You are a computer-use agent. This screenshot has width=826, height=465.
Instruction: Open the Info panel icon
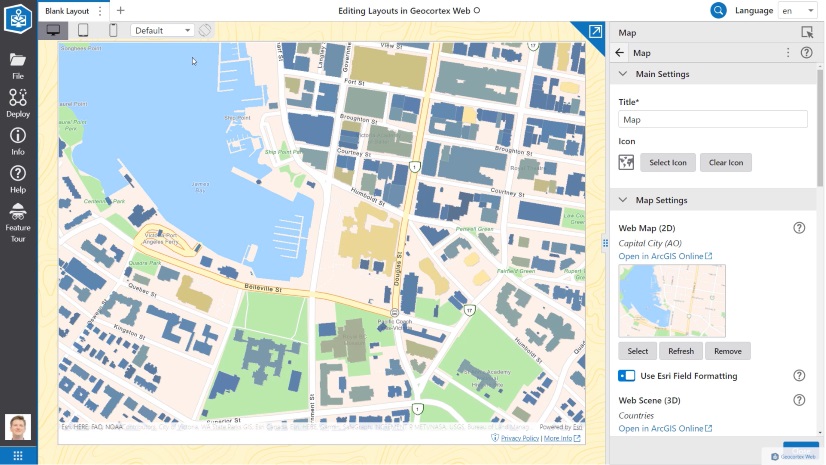coord(18,140)
